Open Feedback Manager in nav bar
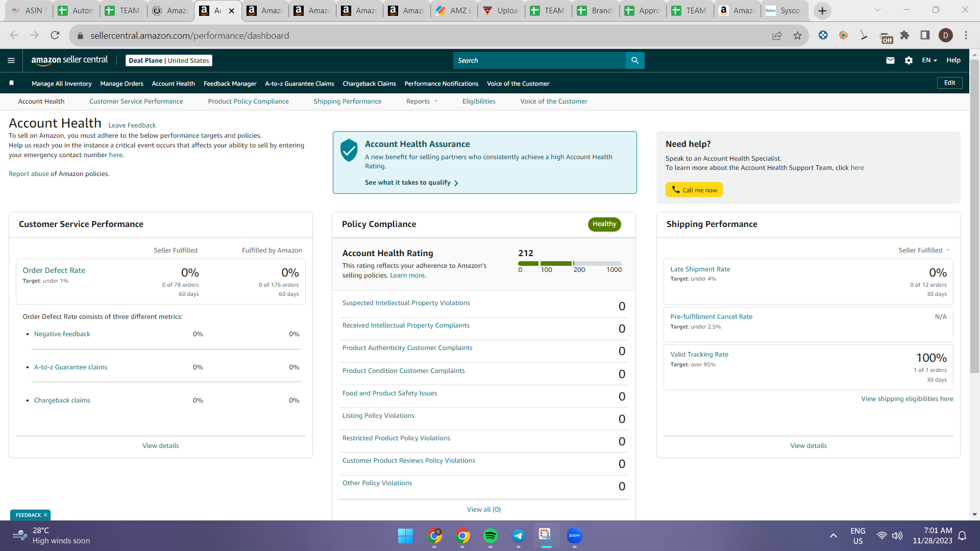This screenshot has height=551, width=980. pos(230,83)
